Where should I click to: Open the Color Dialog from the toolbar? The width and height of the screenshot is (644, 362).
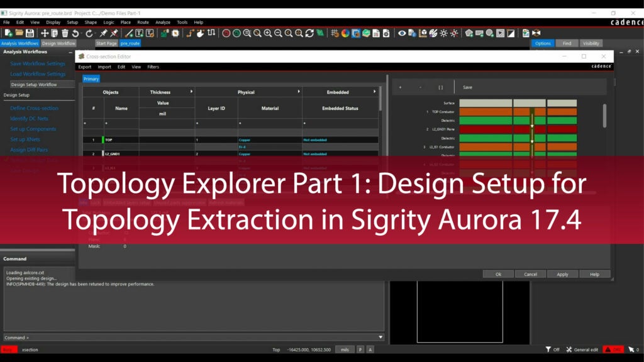tap(345, 31)
